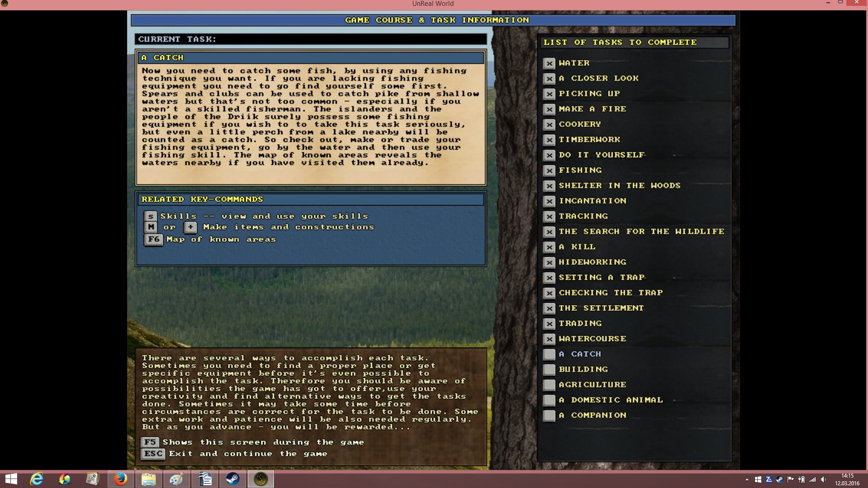Select the FISHING task label
The height and width of the screenshot is (488, 868).
point(580,170)
